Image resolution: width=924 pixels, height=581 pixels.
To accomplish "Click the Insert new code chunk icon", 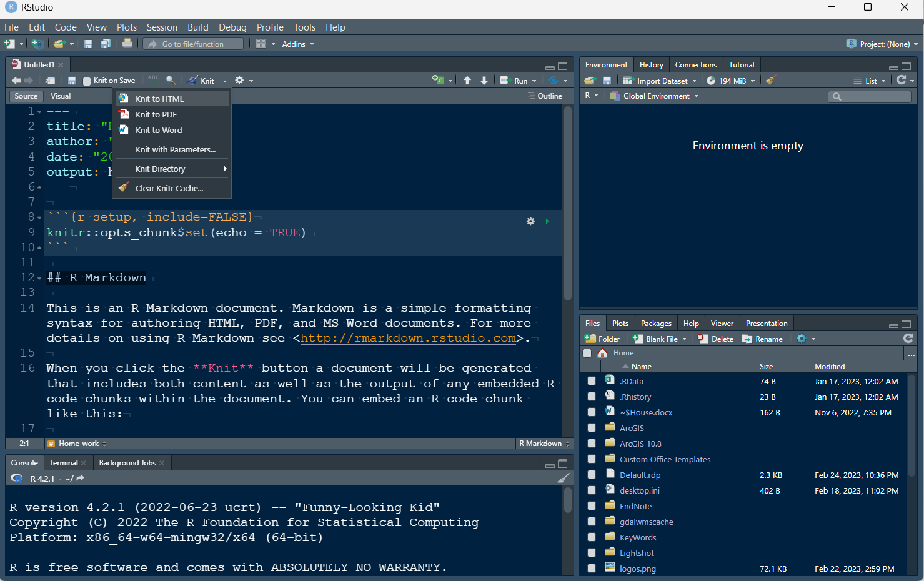I will click(439, 80).
